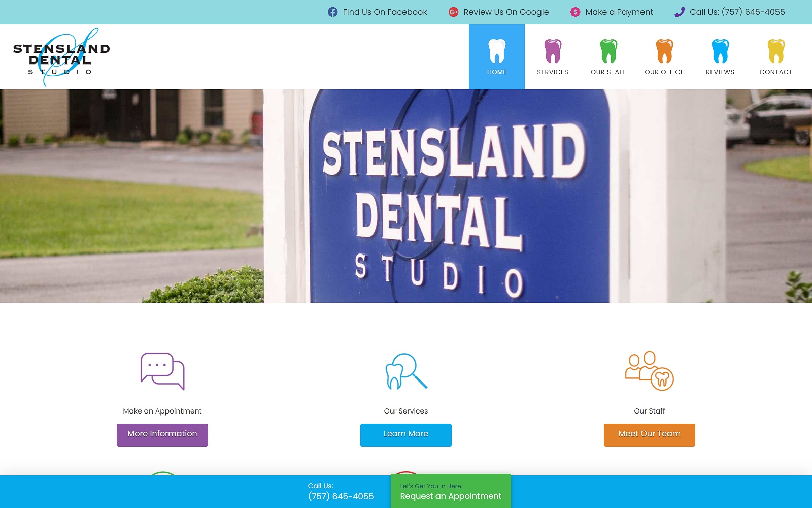Click the Stensland Dental Studio logo
812x508 pixels.
click(61, 57)
